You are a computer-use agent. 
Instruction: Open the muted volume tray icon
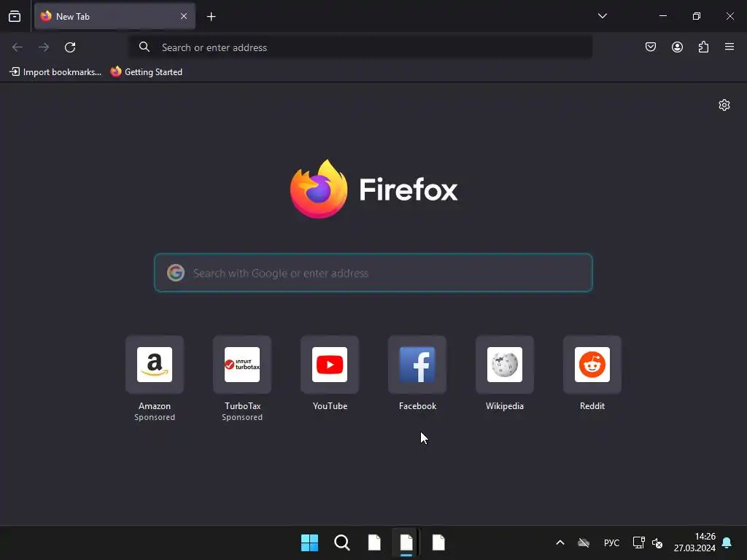click(x=657, y=542)
